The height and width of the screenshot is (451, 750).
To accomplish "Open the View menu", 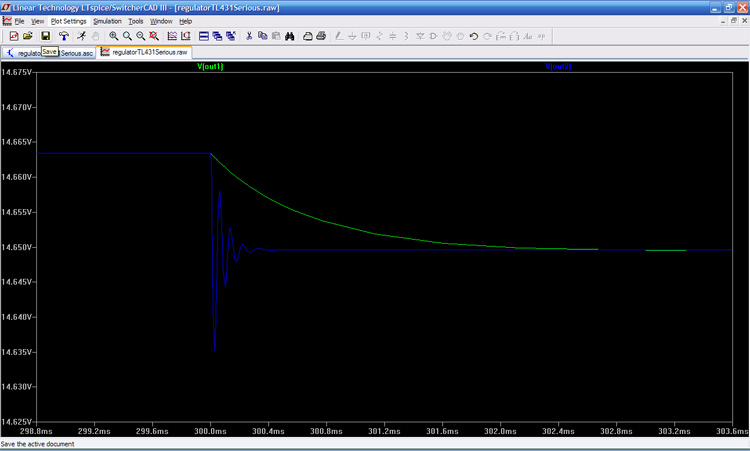I will coord(37,21).
